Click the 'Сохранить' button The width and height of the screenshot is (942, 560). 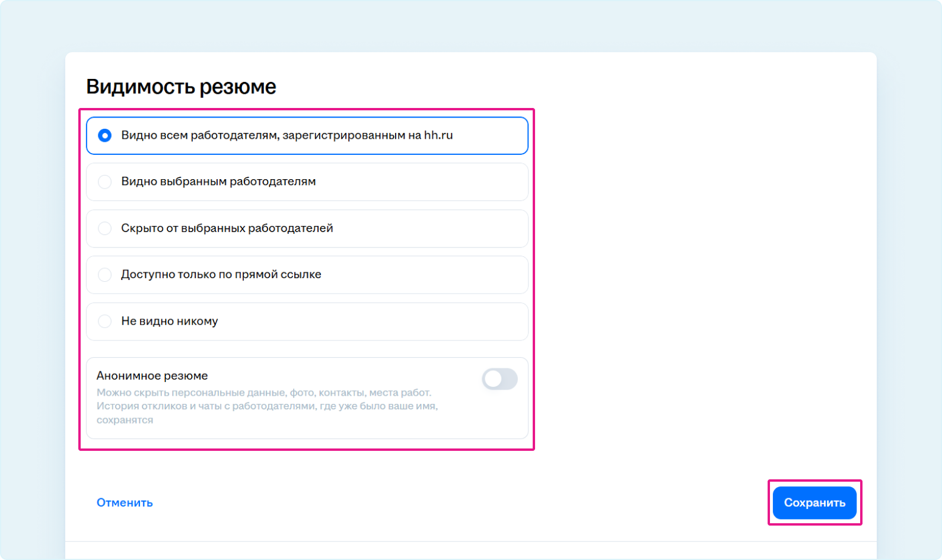coord(814,503)
